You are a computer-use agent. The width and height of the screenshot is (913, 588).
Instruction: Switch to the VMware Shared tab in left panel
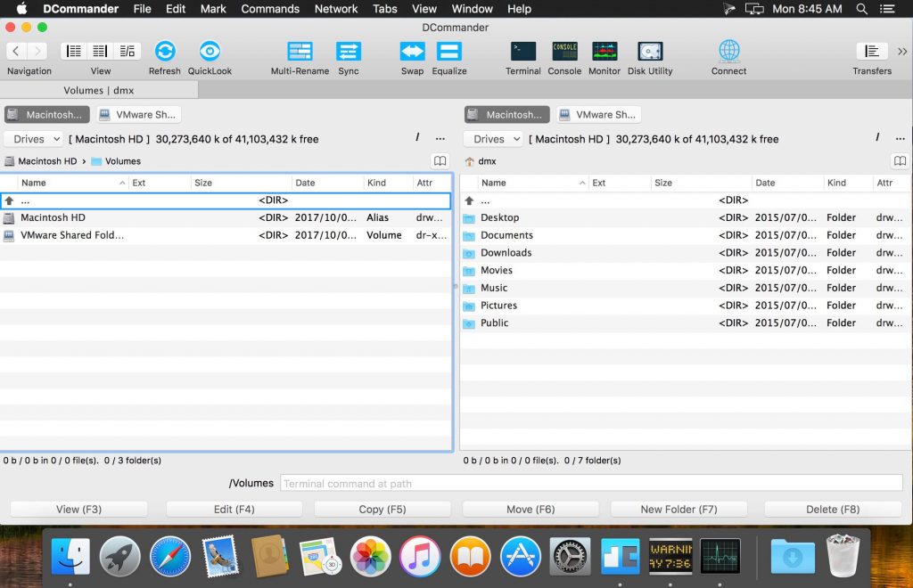tap(138, 114)
